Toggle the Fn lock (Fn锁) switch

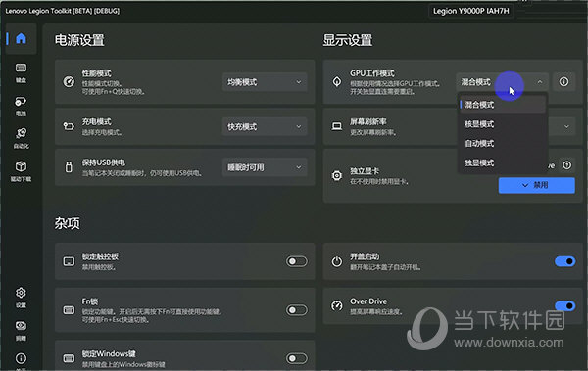tap(297, 310)
